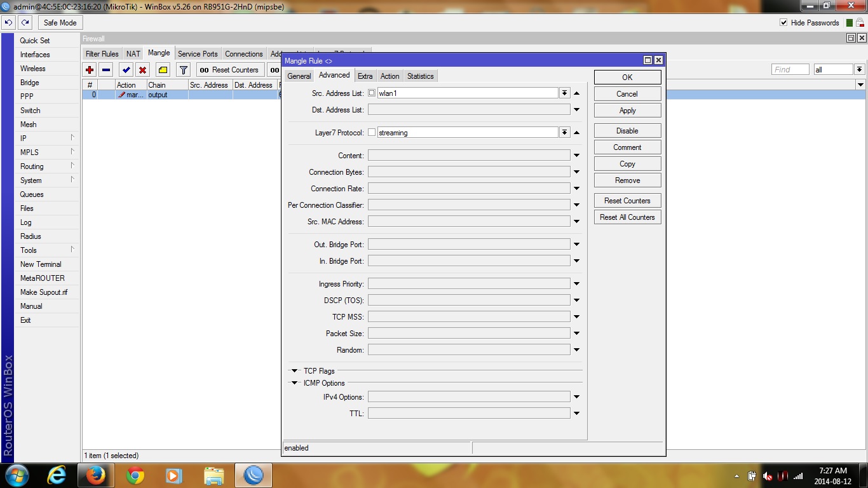Toggle Safe Mode

click(x=60, y=22)
